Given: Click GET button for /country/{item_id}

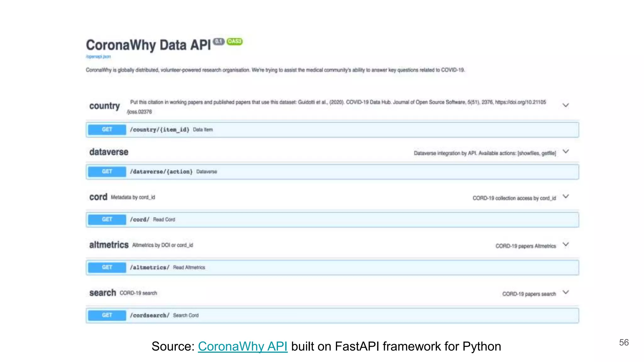Looking at the screenshot, I should click(107, 129).
